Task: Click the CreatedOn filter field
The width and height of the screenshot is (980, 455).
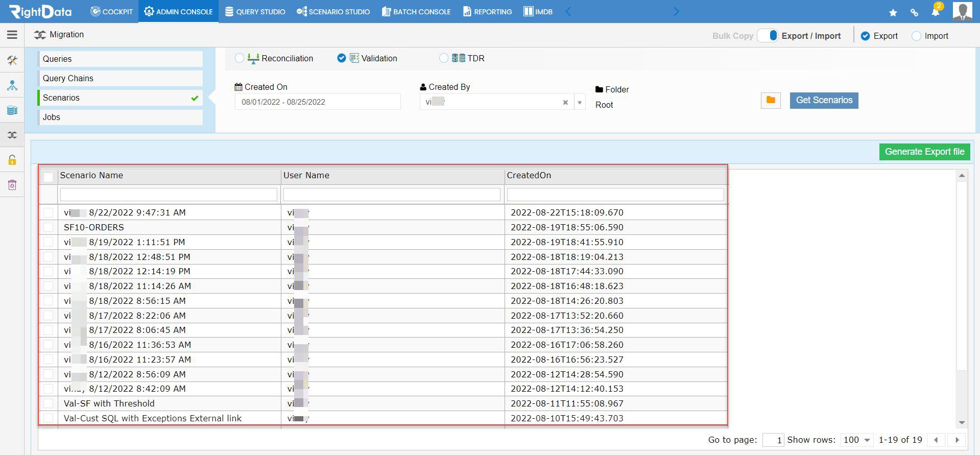Action: tap(615, 195)
